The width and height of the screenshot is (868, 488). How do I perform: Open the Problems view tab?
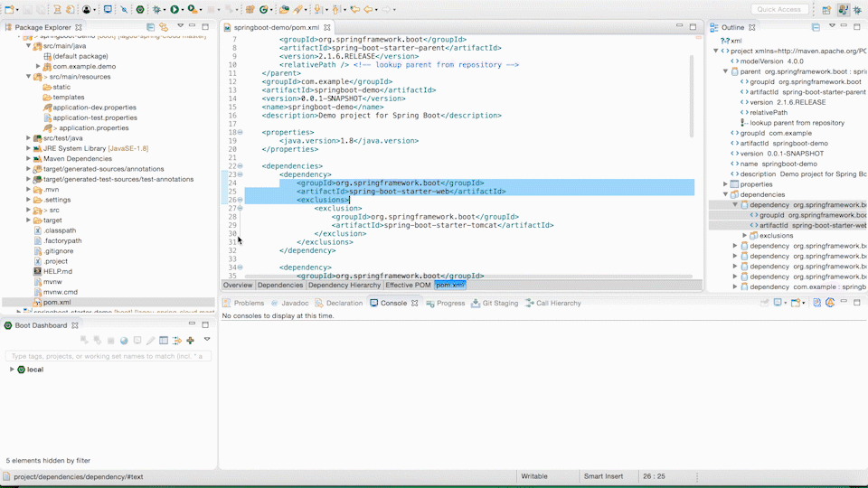pos(243,304)
